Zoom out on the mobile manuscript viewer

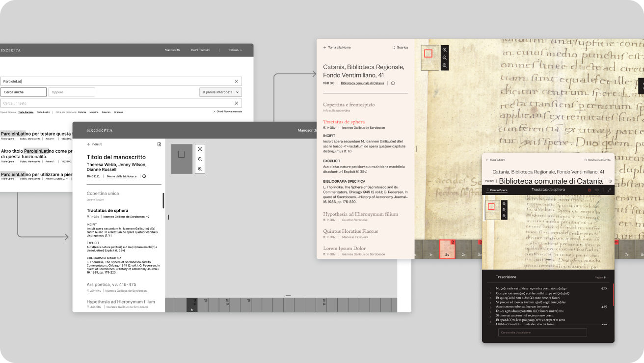(x=504, y=210)
